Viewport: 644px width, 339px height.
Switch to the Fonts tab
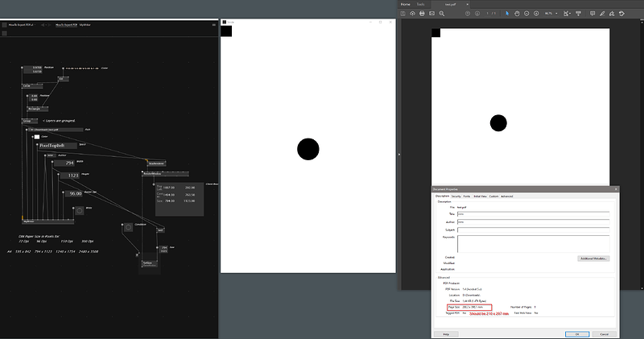(467, 196)
